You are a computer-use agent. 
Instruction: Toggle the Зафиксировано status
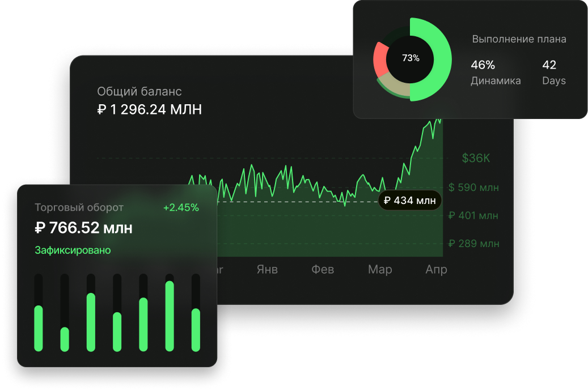click(71, 249)
